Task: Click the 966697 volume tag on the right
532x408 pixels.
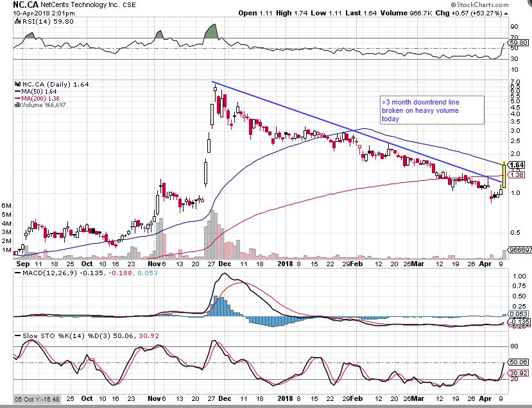Action: (x=520, y=250)
